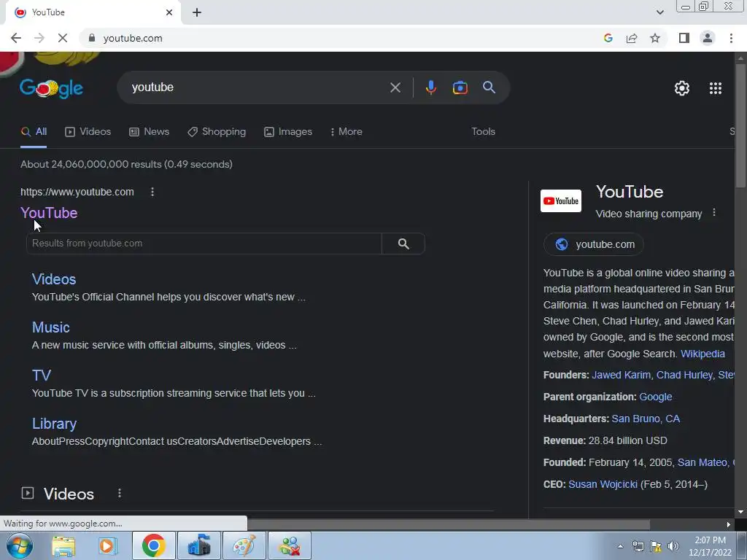The width and height of the screenshot is (747, 560).
Task: Expand the More search filters menu
Action: 347,132
